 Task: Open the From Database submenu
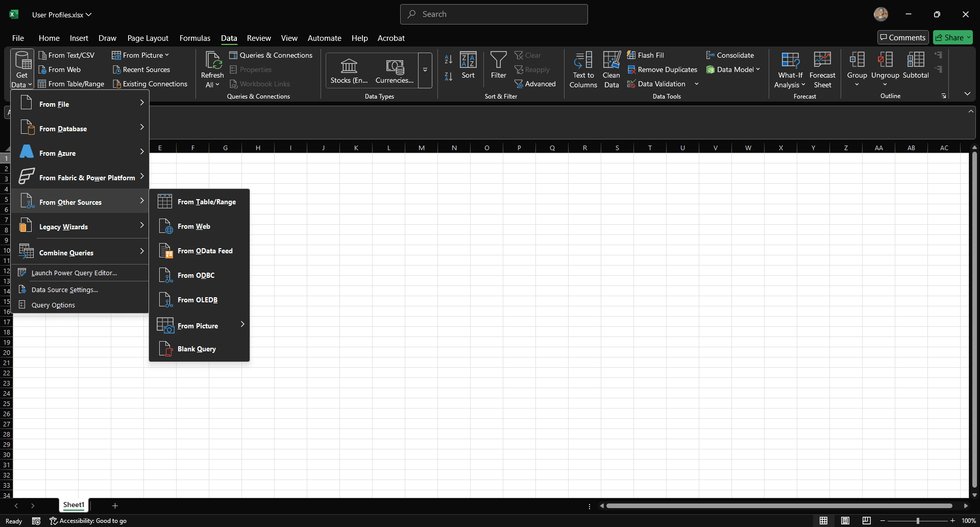[80, 128]
